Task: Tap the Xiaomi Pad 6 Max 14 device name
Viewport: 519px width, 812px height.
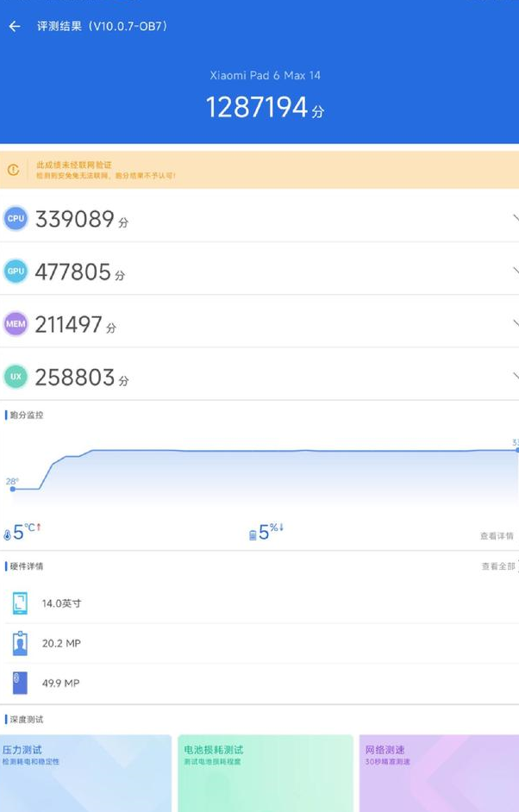Action: 266,76
